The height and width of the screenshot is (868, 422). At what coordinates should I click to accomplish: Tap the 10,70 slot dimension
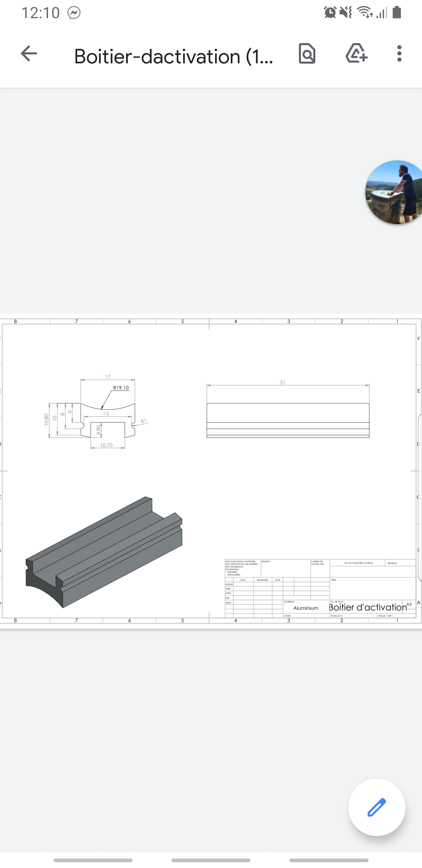pyautogui.click(x=106, y=445)
